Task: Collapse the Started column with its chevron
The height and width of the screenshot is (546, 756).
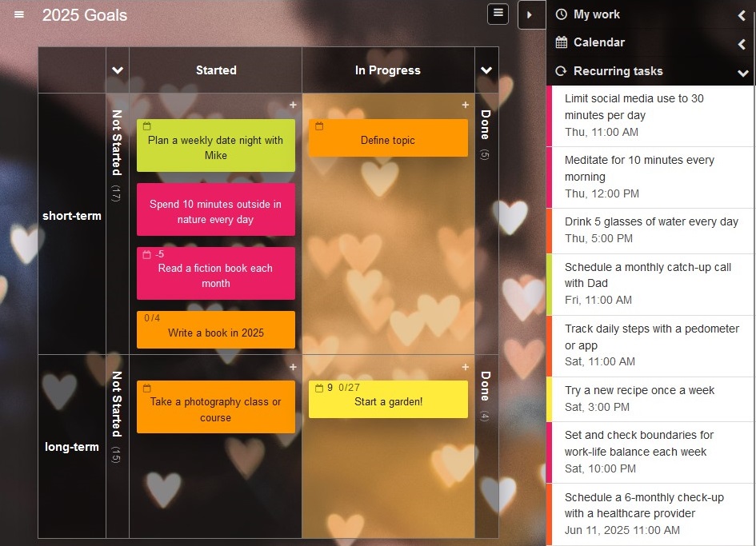Action: (x=118, y=70)
